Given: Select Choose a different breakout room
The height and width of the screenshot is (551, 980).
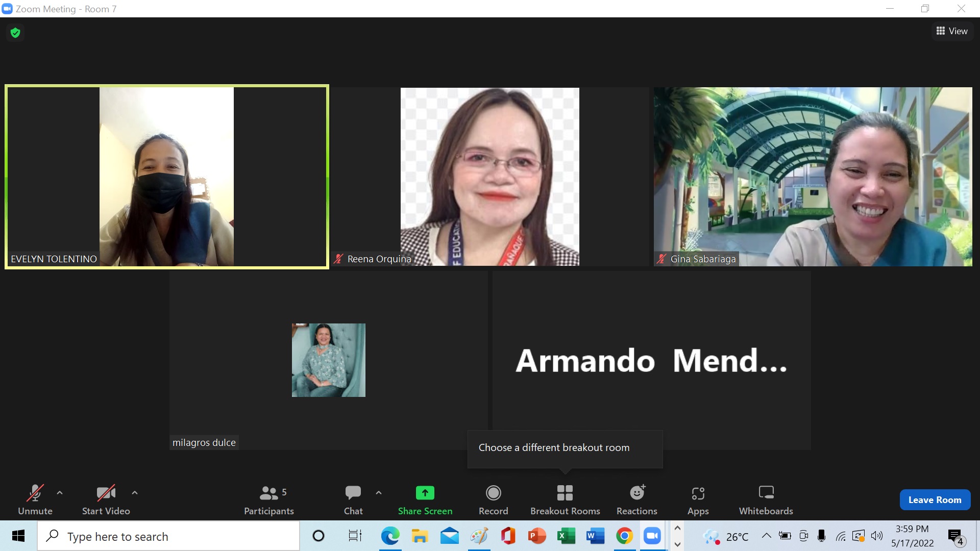Looking at the screenshot, I should pos(554,447).
